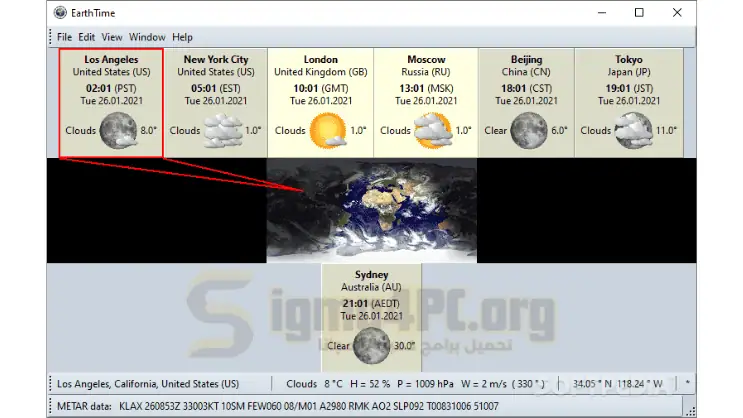Open the File menu
Screen dimensions: 743x418
click(64, 37)
